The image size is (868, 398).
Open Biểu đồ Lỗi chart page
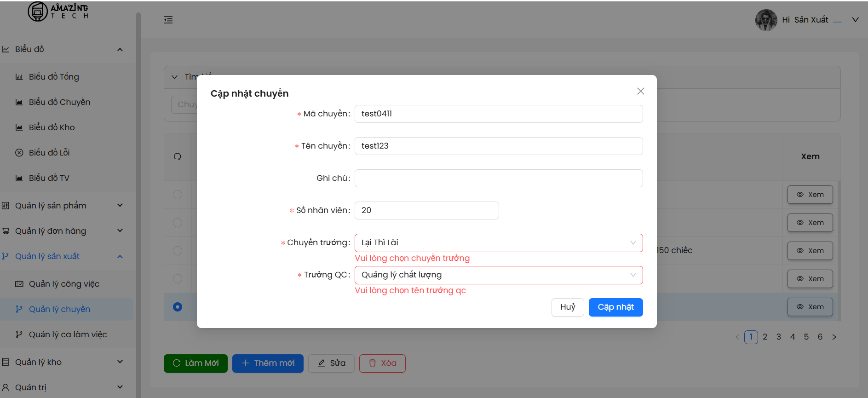49,153
